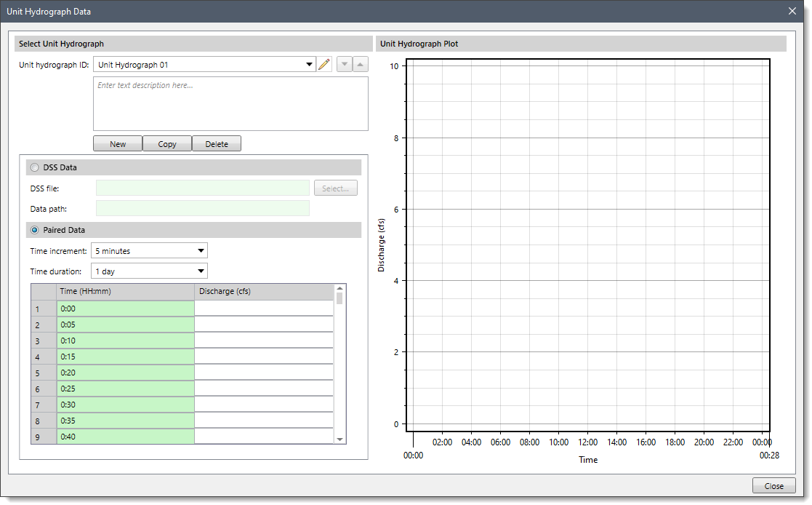Click the time cell 0:35
The width and height of the screenshot is (812, 505).
(x=125, y=421)
